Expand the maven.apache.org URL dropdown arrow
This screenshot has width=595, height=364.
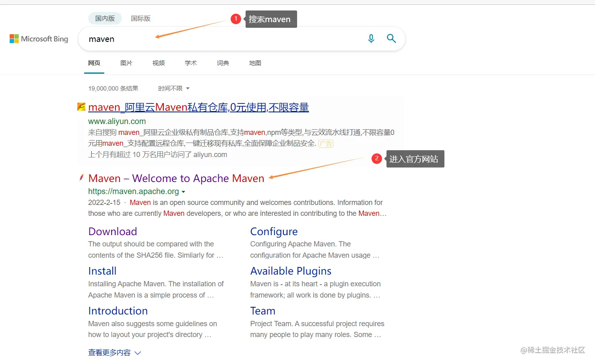[184, 192]
